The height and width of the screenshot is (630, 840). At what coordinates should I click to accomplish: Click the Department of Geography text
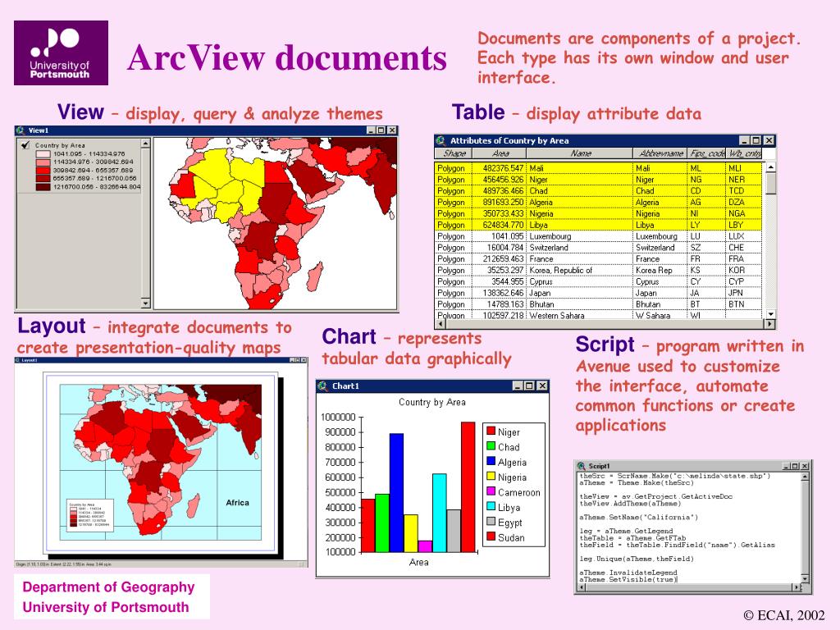(x=108, y=587)
